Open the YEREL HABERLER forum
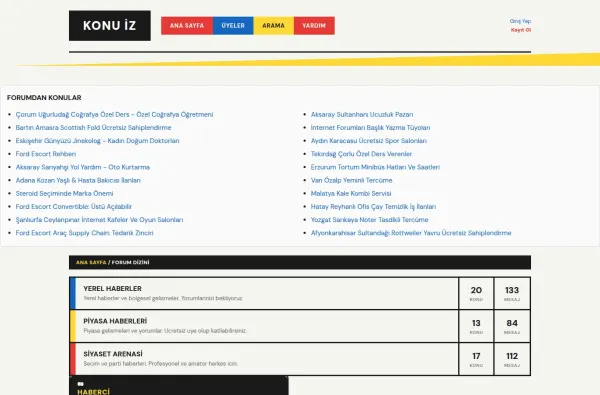Image resolution: width=600 pixels, height=395 pixels. pos(112,289)
